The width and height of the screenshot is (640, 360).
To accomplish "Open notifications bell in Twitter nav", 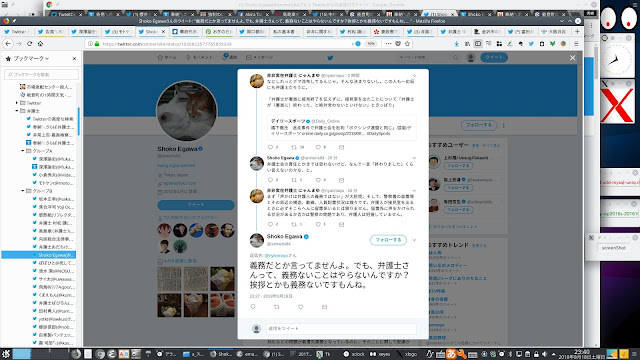I will pyautogui.click(x=229, y=57).
